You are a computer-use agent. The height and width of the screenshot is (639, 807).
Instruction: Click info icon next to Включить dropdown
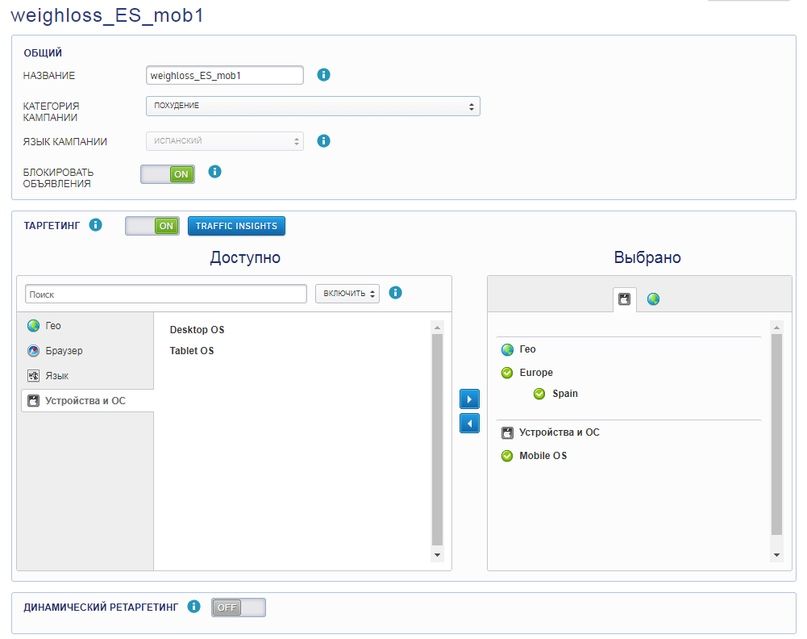tap(395, 293)
